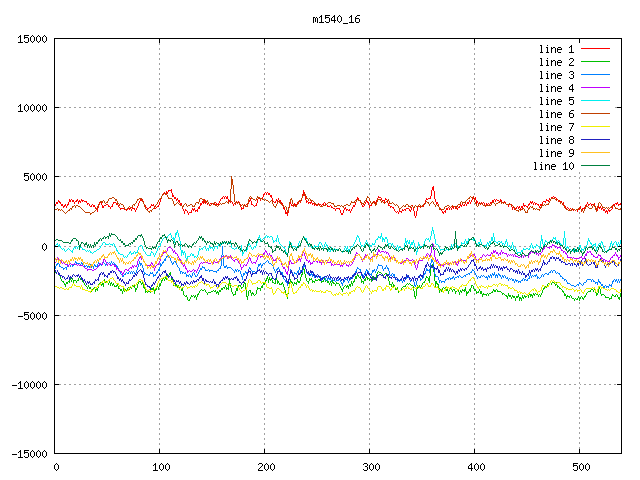Click the chart title m1540_16
This screenshot has width=640, height=480.
click(337, 19)
